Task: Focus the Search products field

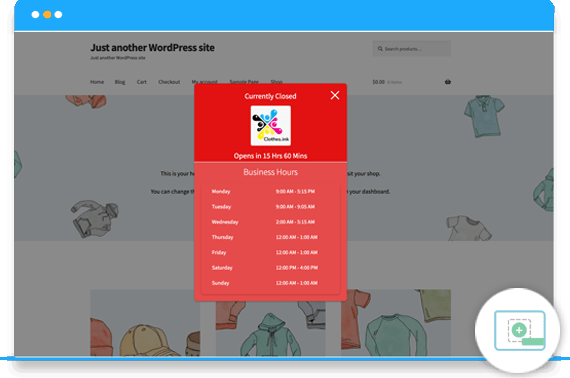Action: 412,49
